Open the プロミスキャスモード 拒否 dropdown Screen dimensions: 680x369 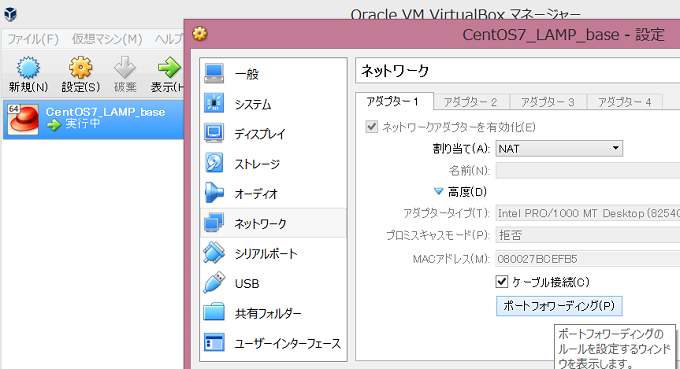pyautogui.click(x=588, y=235)
